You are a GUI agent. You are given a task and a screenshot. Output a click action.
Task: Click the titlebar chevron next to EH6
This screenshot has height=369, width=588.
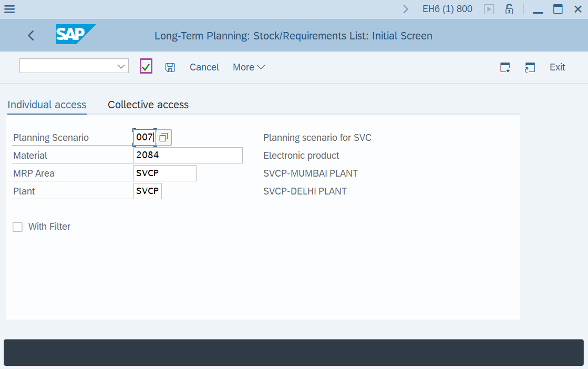[x=405, y=9]
